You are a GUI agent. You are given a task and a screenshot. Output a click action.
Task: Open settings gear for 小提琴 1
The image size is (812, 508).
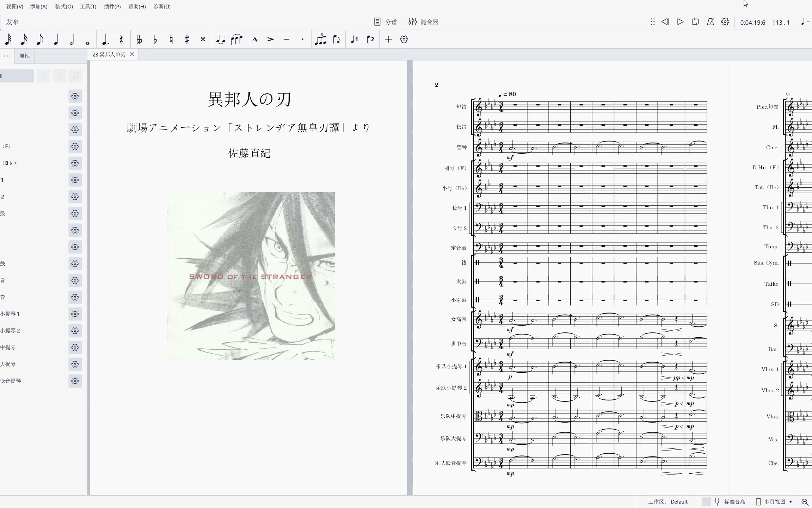click(x=75, y=314)
